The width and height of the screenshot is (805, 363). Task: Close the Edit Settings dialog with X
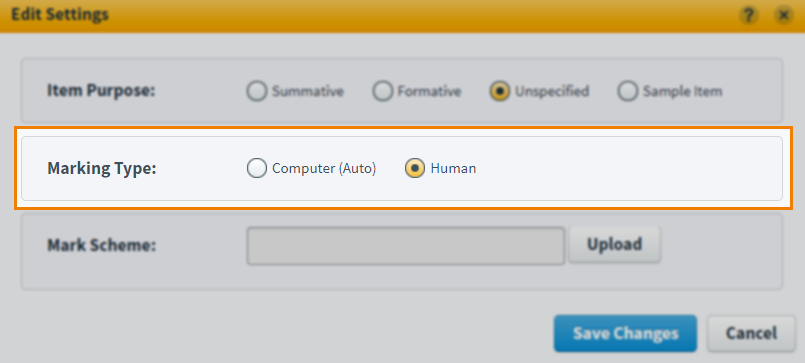tap(783, 16)
